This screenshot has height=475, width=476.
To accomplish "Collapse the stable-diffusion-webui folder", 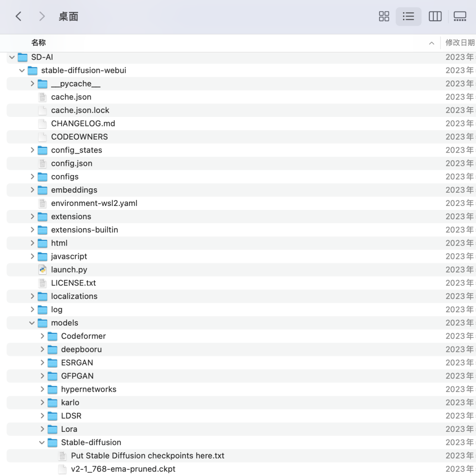I will (22, 71).
